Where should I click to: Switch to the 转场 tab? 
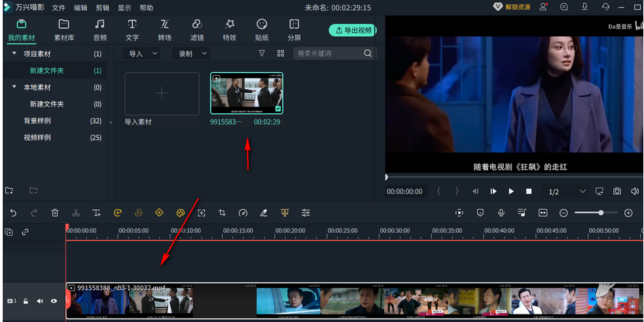tap(164, 30)
